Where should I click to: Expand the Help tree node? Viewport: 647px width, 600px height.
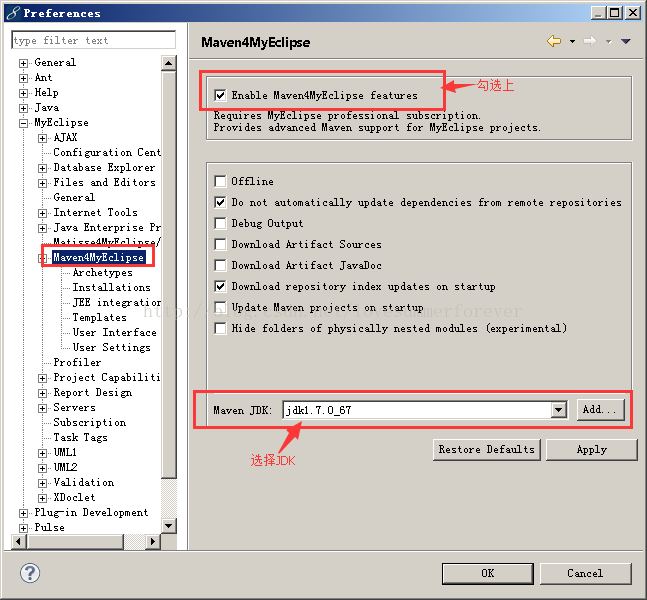click(24, 93)
